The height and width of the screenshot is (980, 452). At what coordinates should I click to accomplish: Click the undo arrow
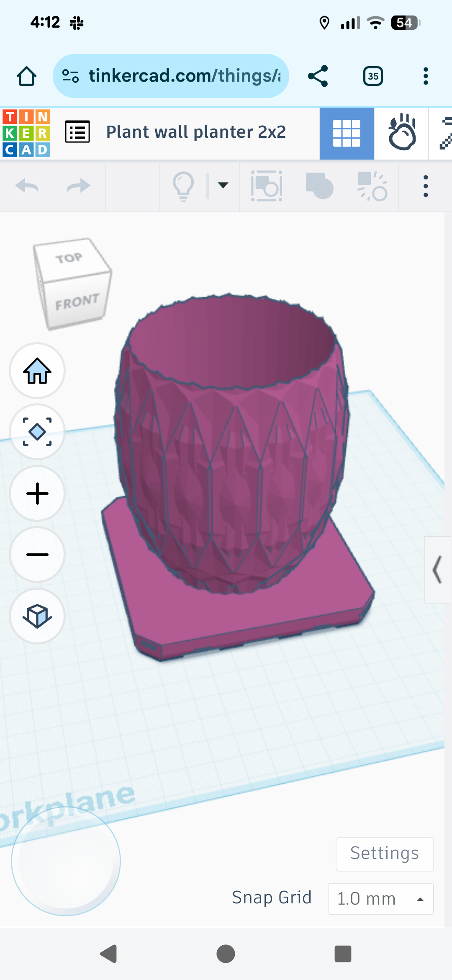(x=27, y=186)
